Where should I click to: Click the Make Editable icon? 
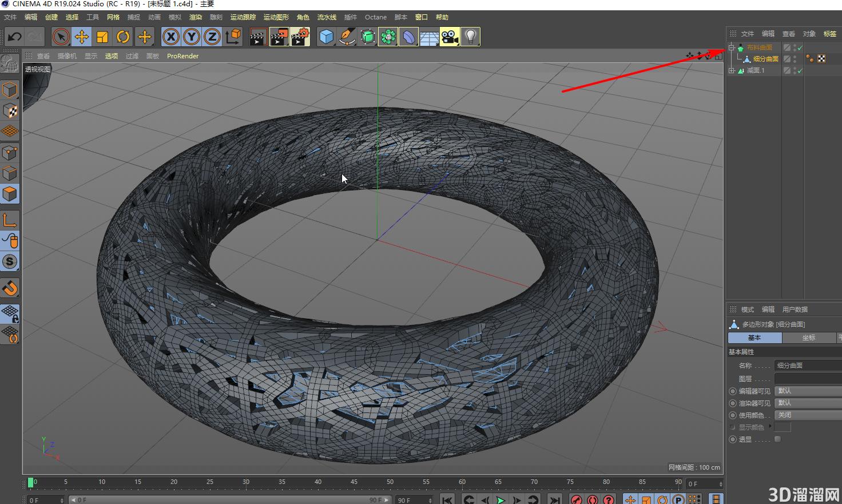pos(10,64)
